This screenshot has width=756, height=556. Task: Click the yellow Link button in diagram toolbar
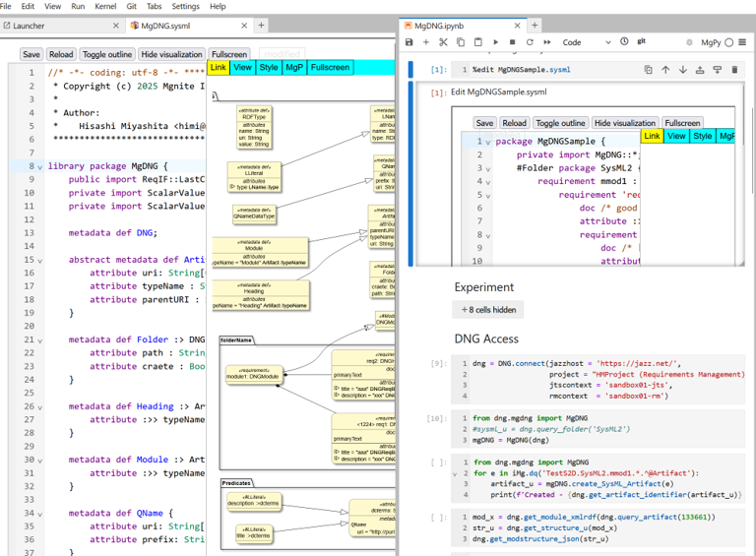click(219, 68)
